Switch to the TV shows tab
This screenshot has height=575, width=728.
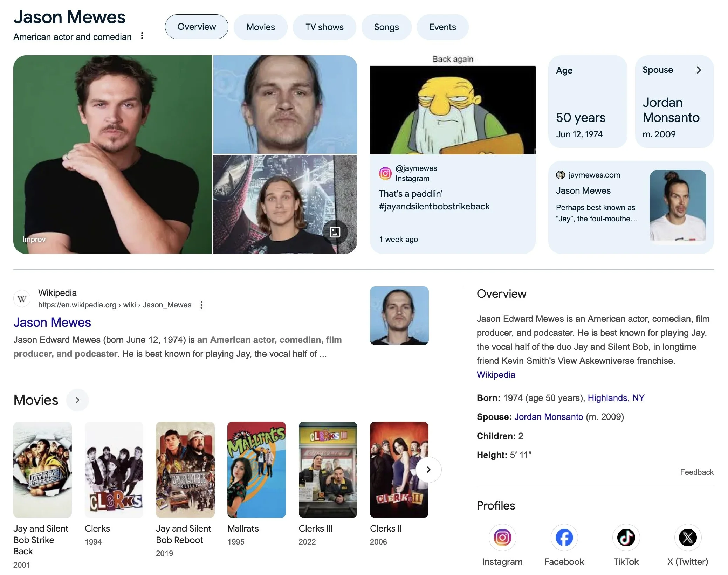coord(324,27)
